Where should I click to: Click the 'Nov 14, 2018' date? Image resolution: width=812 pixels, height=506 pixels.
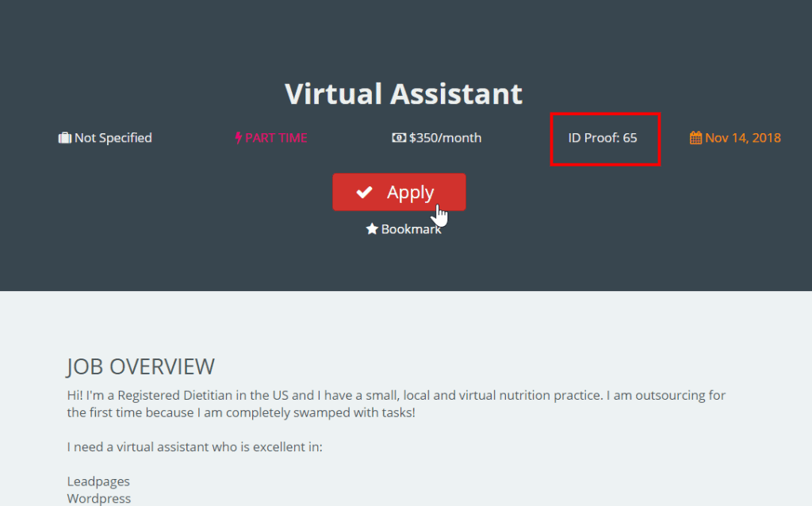(x=743, y=138)
